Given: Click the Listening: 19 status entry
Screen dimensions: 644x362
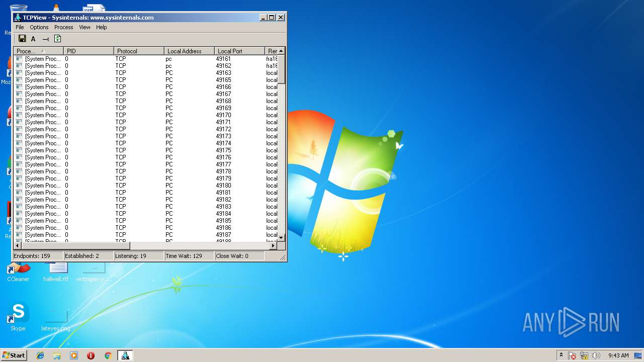Looking at the screenshot, I should click(x=139, y=256).
